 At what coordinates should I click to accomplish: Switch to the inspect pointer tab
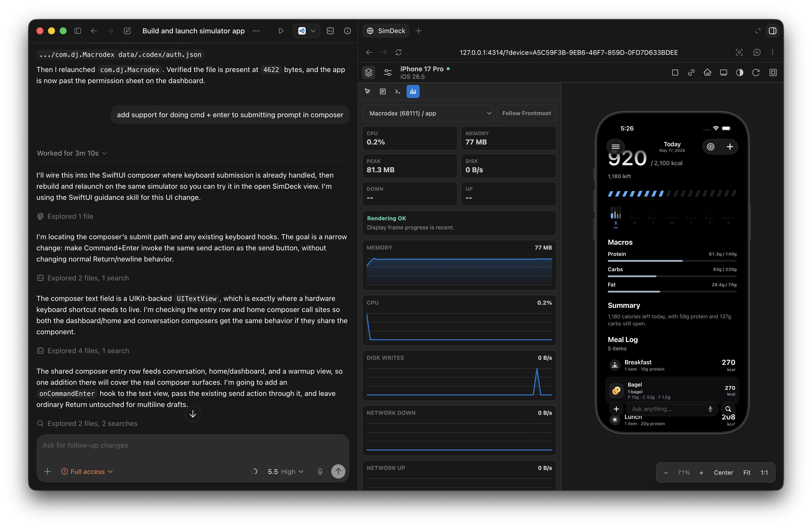368,91
